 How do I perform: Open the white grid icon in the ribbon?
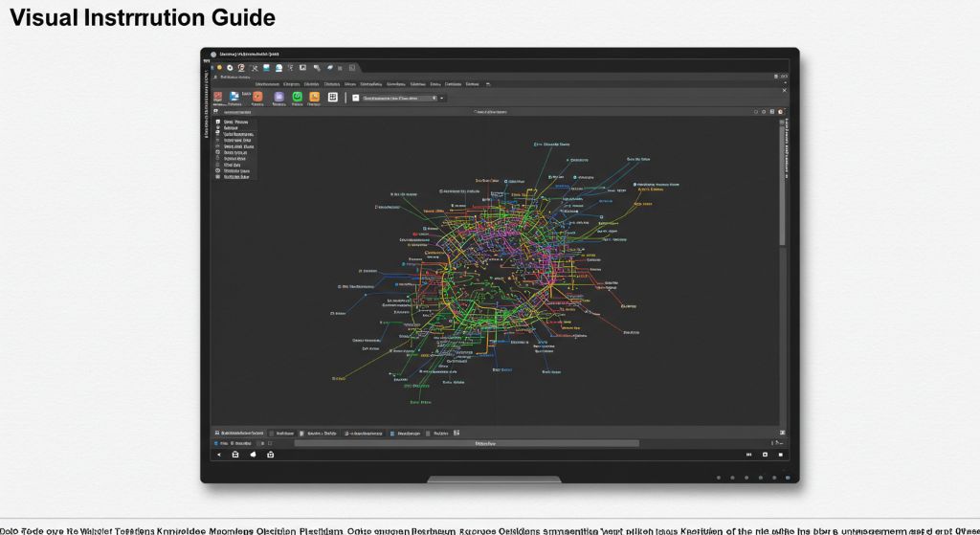(333, 97)
